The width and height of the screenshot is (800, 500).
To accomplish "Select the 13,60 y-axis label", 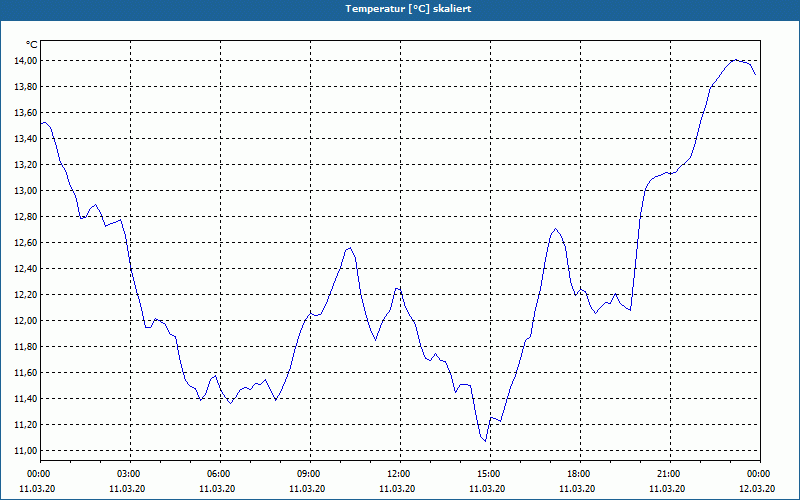I will [25, 113].
